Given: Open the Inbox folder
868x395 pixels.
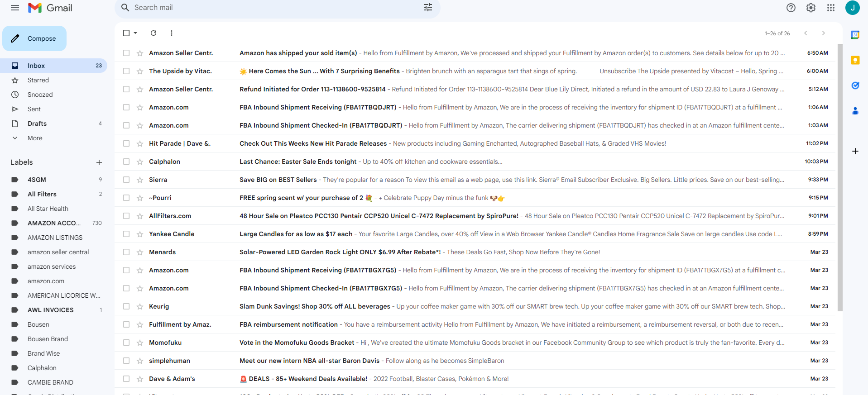Looking at the screenshot, I should click(53, 66).
